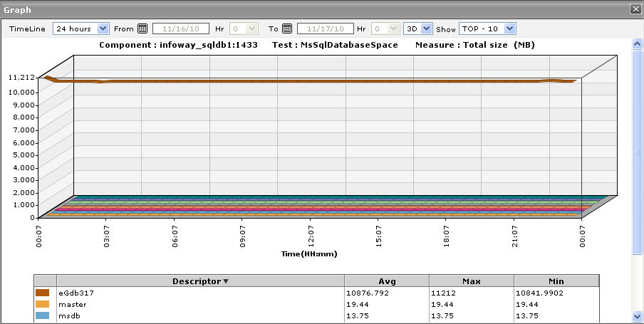The height and width of the screenshot is (324, 644).
Task: Click the eGdb317 Min value 10841.9902
Action: [540, 293]
